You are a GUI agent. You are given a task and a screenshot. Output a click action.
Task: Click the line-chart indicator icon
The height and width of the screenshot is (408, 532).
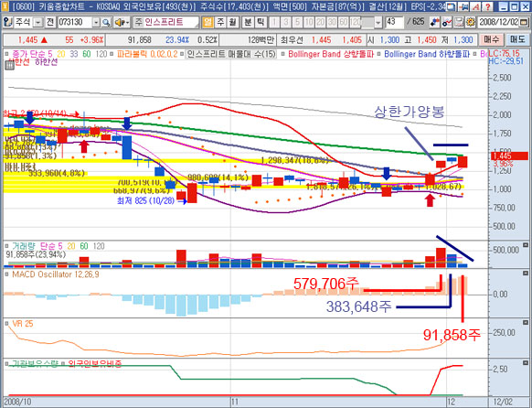tap(447, 22)
